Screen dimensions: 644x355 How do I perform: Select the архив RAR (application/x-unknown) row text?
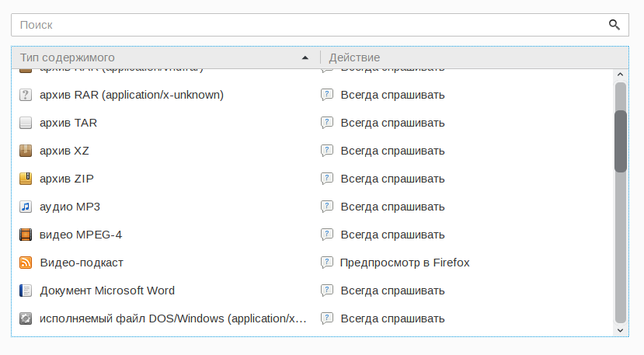[x=131, y=95]
